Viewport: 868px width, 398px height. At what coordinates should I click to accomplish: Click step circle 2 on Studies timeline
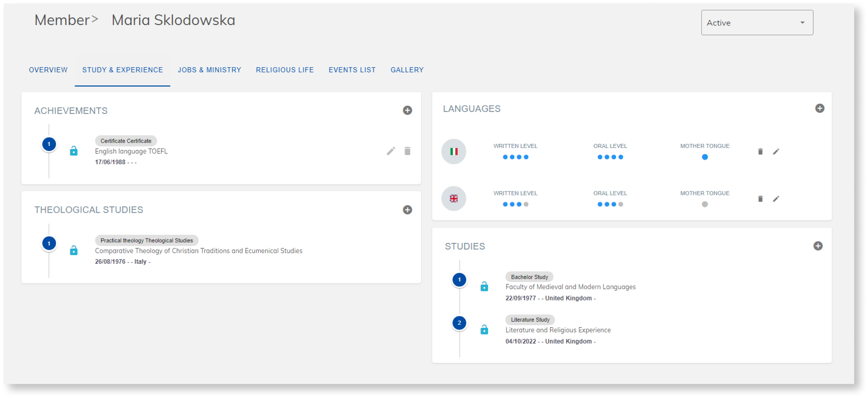(459, 323)
